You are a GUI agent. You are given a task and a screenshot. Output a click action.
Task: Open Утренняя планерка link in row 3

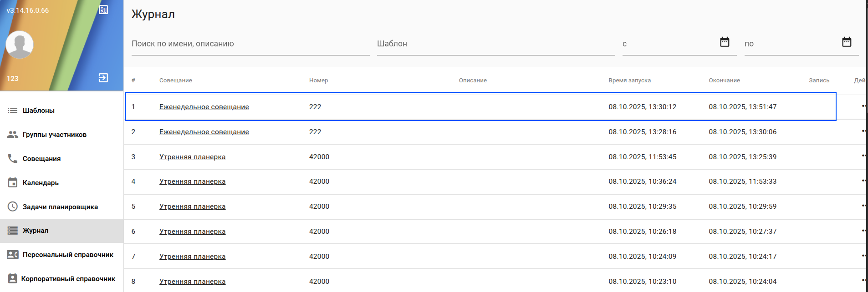pos(192,157)
